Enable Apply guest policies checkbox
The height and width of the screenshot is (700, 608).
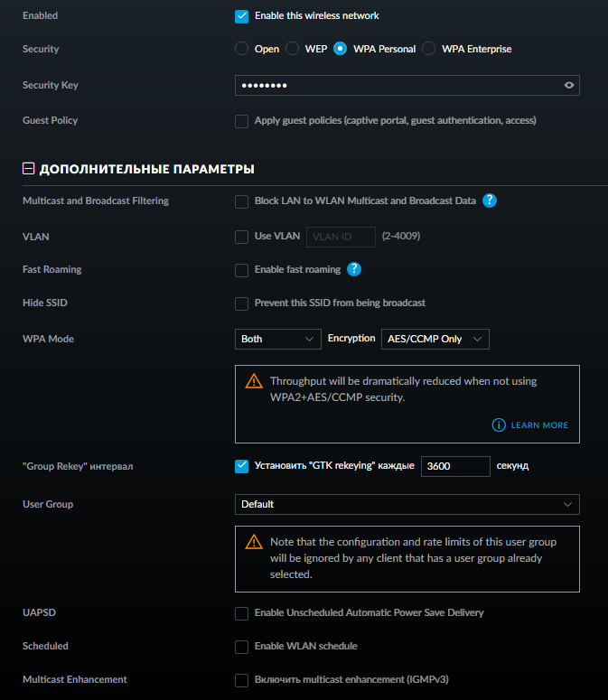tap(241, 121)
